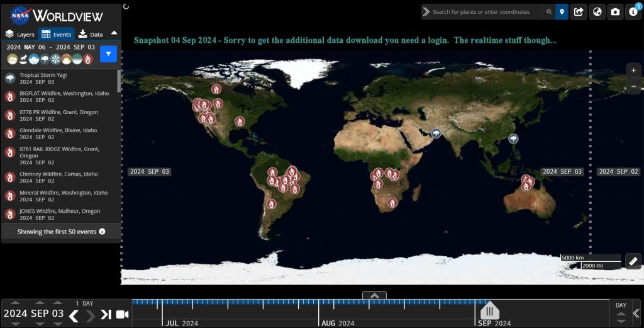Open the map projection globe icon
Viewport: 644px width, 328px height.
[x=597, y=12]
